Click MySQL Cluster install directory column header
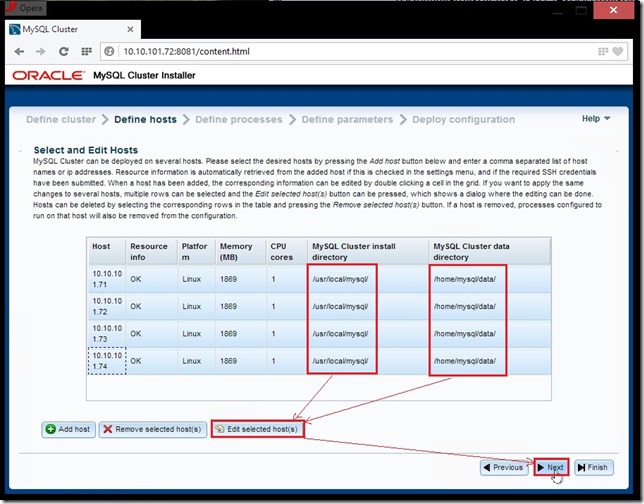Image resolution: width=644 pixels, height=504 pixels. tap(368, 251)
